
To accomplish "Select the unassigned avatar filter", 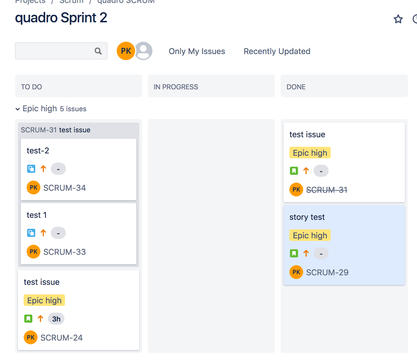I will click(x=144, y=51).
